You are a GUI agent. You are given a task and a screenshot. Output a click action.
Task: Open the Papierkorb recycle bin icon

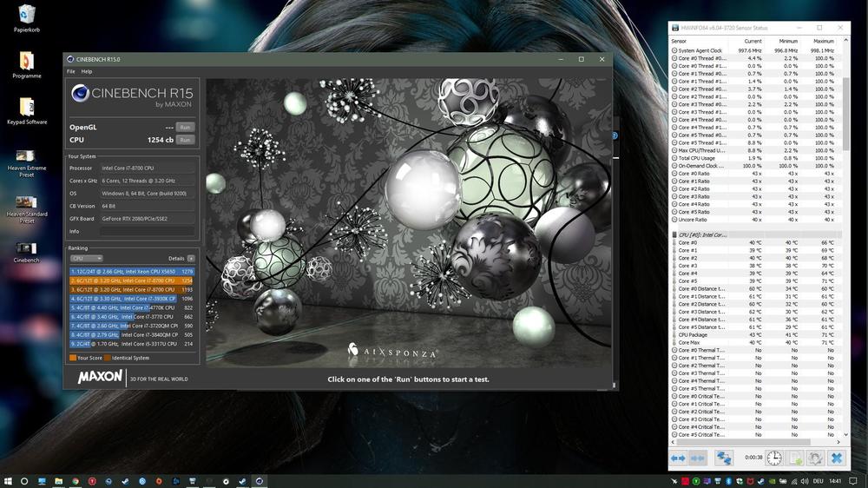coord(26,15)
